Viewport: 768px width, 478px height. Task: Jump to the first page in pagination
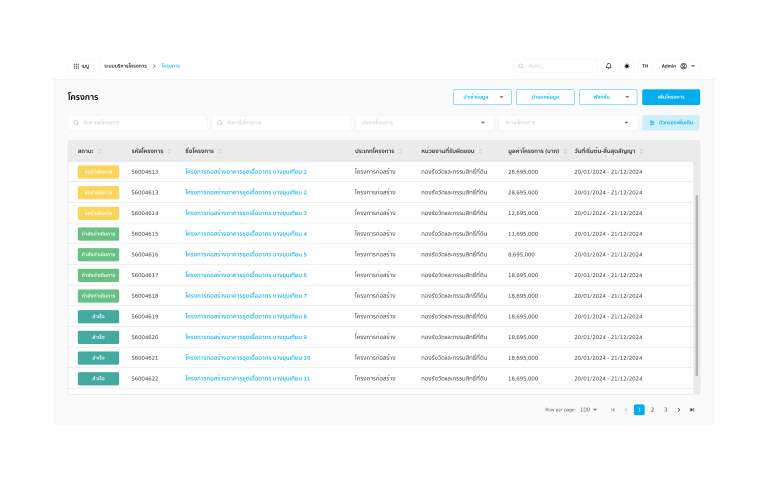(x=613, y=410)
